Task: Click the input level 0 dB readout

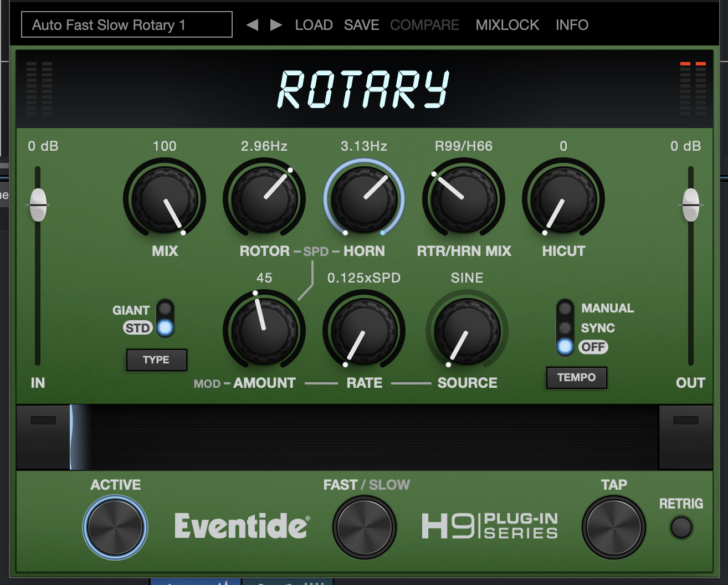Action: [43, 146]
